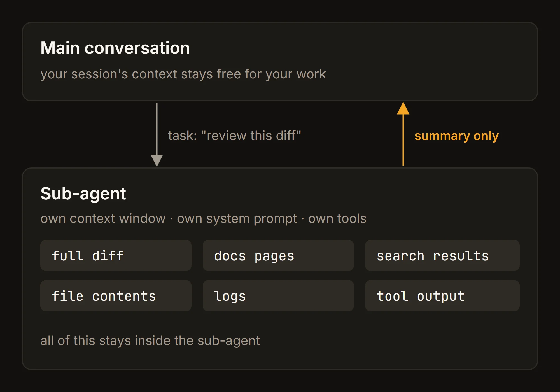The width and height of the screenshot is (560, 392).
Task: Click the label 'task: "review this diff"'
Action: click(235, 136)
